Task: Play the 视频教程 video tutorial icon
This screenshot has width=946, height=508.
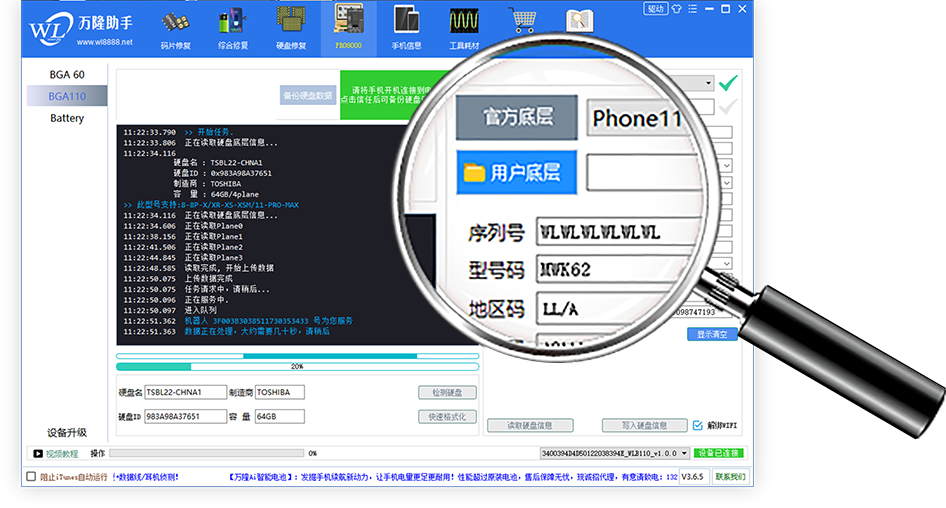Action: point(37,453)
